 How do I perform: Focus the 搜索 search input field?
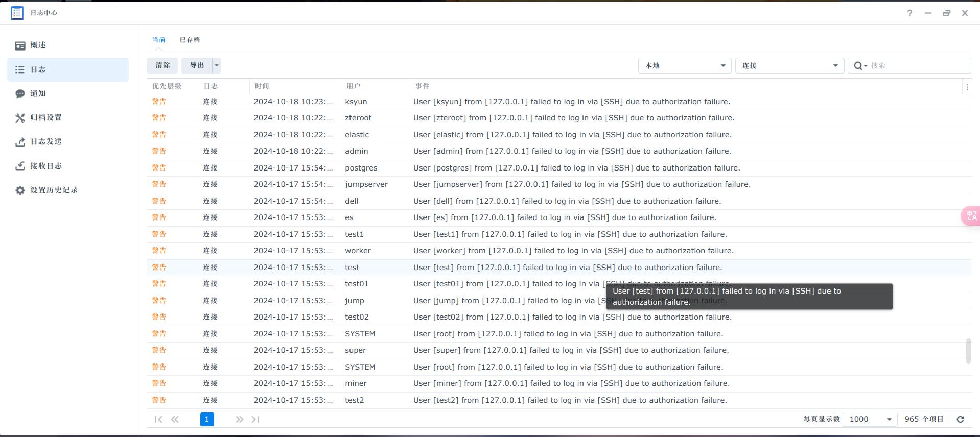pos(919,65)
